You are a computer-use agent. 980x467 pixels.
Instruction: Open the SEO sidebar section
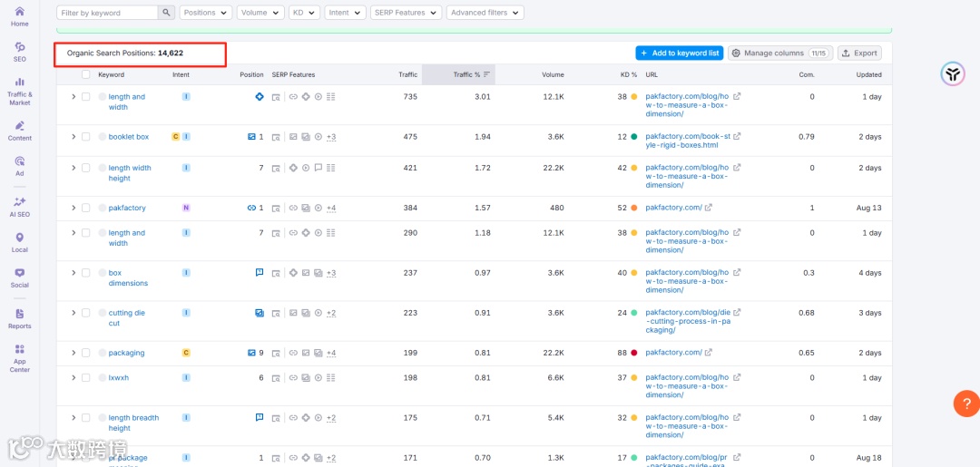(19, 52)
